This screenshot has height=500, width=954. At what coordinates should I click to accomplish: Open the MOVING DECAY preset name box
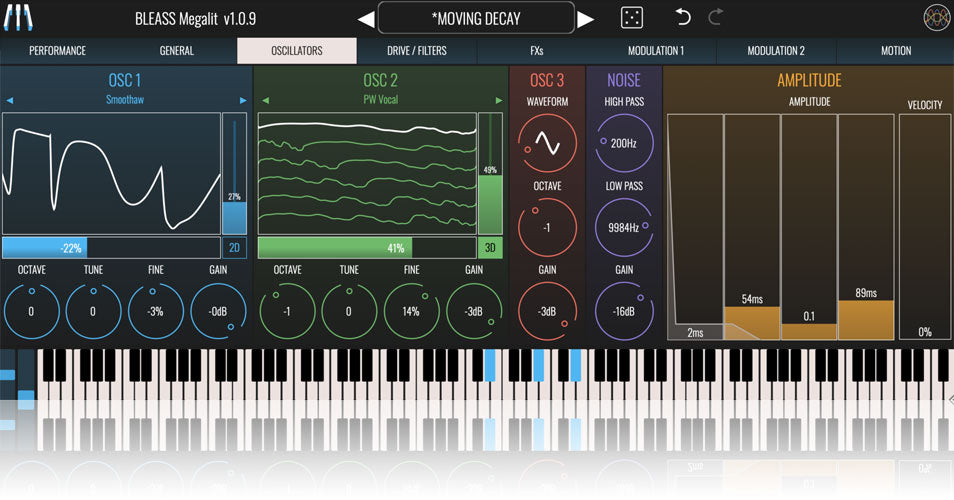(x=476, y=18)
